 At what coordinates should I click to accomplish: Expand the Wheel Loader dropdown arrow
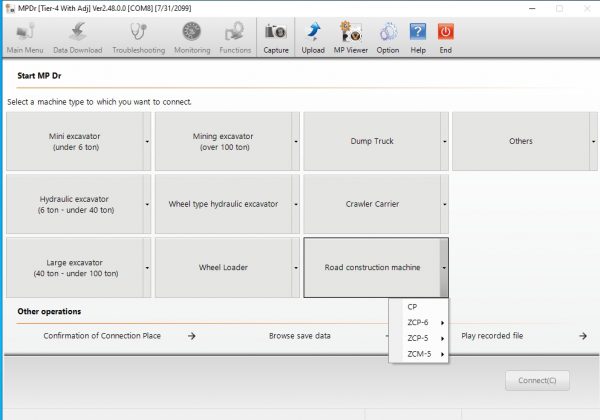[296, 268]
